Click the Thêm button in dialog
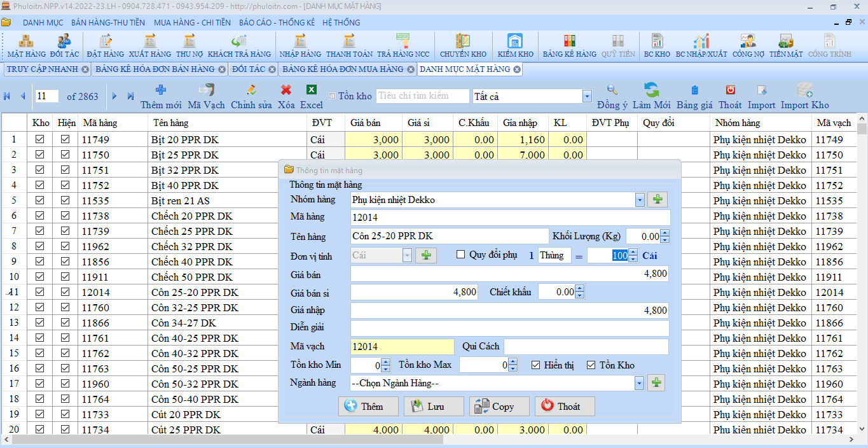The image size is (868, 448). [x=369, y=407]
